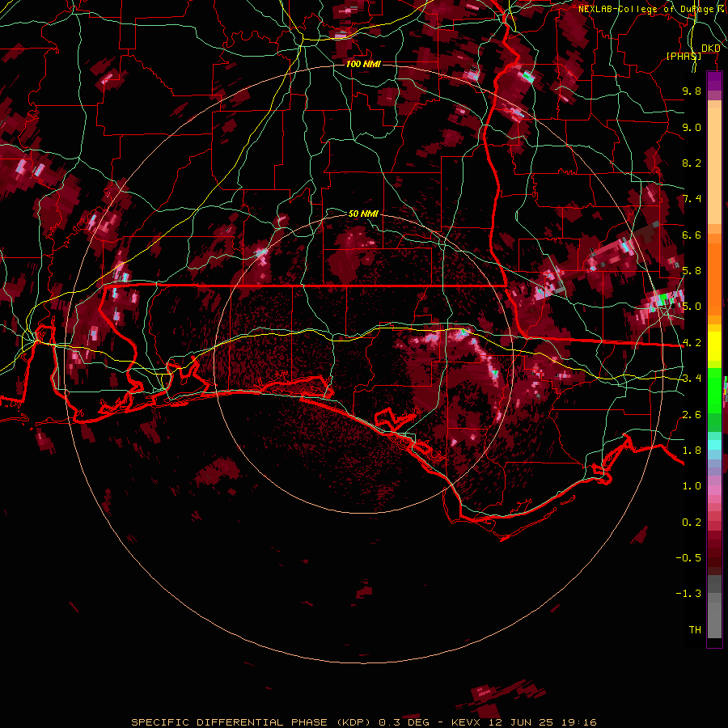Click the 50 NMI range ring label
This screenshot has width=728, height=728.
(x=363, y=214)
